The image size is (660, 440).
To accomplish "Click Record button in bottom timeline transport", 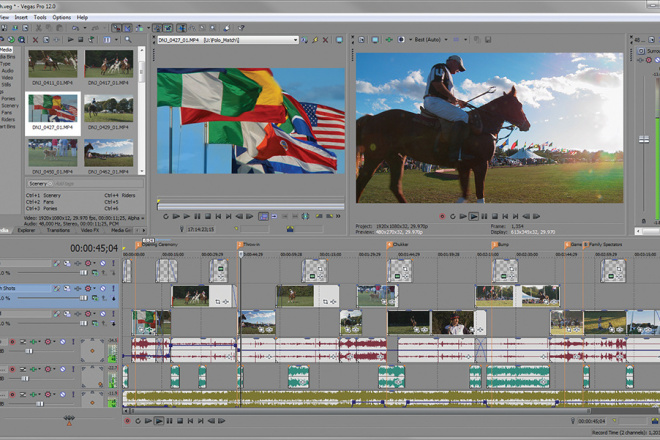I will click(x=127, y=421).
